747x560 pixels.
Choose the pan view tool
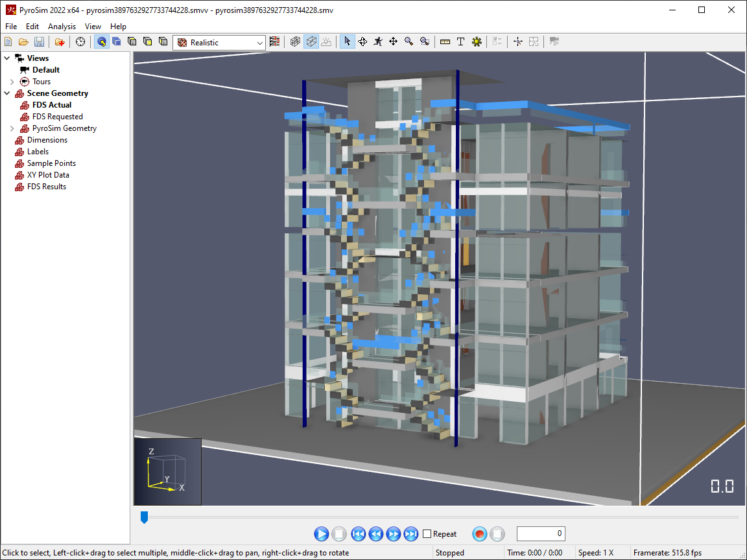tap(393, 42)
